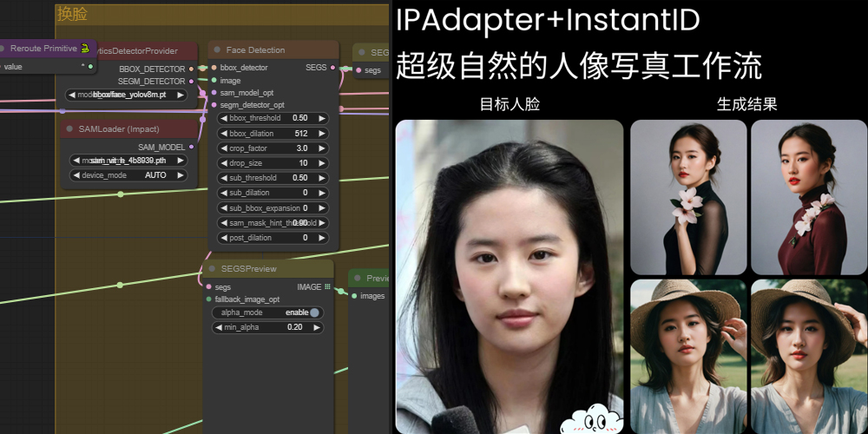Select the Face Detection node title
Viewport: 868px width, 434px height.
255,49
